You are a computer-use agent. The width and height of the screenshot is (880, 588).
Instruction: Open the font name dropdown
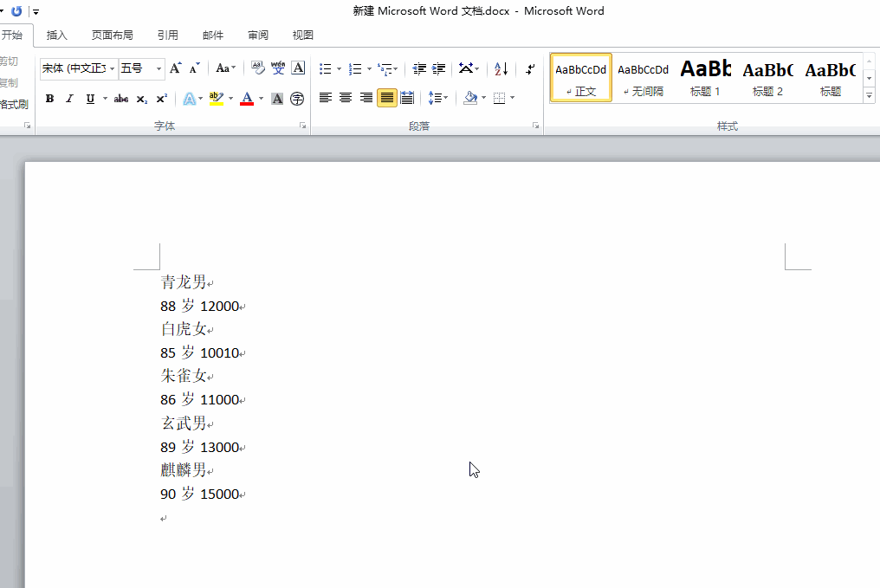click(x=113, y=67)
